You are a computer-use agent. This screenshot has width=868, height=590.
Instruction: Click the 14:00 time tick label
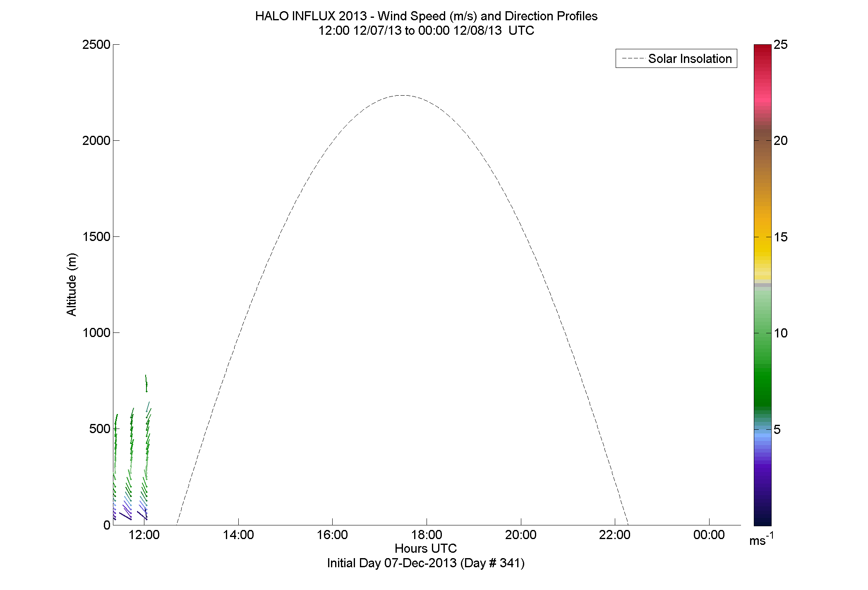(x=238, y=535)
